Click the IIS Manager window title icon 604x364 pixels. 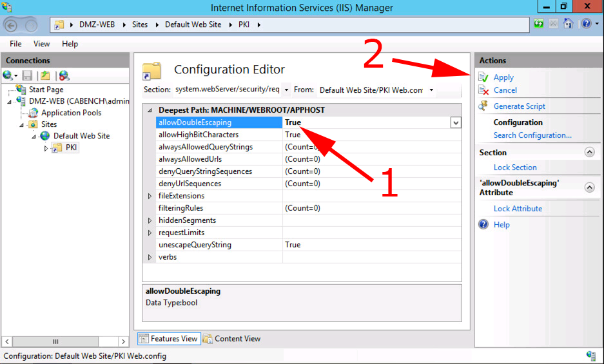7,7
